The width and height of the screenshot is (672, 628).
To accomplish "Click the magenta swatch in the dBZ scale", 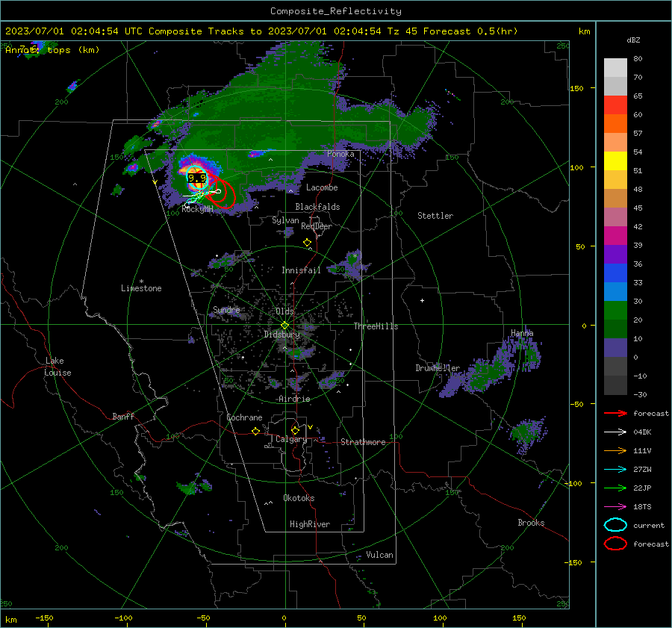I will click(x=615, y=236).
